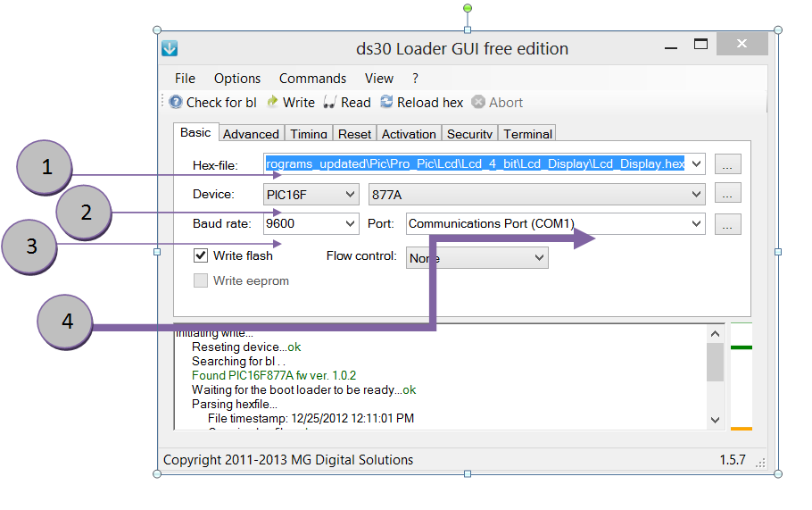The width and height of the screenshot is (812, 510).
Task: Click the log scroll up arrow
Action: [715, 334]
